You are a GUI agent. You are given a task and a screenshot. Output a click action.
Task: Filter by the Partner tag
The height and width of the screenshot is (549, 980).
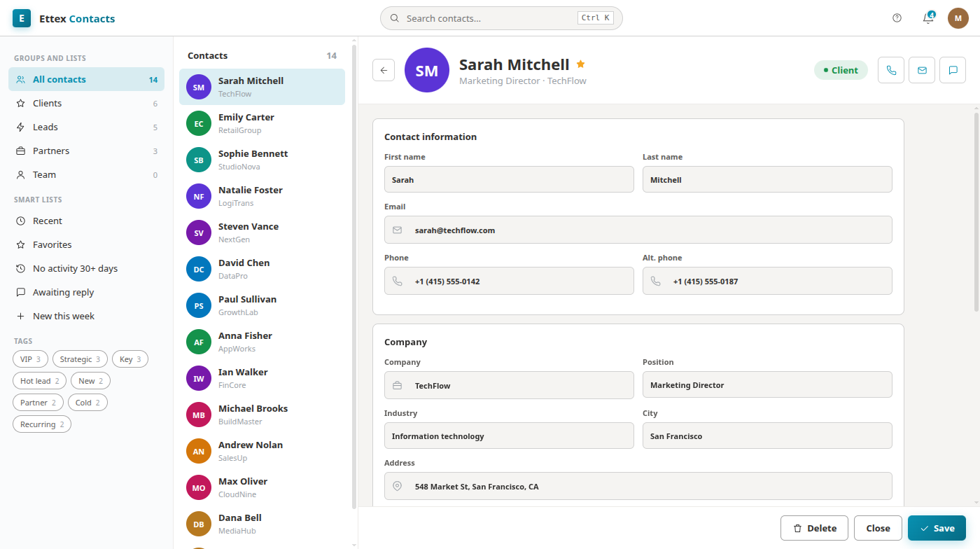coord(38,403)
